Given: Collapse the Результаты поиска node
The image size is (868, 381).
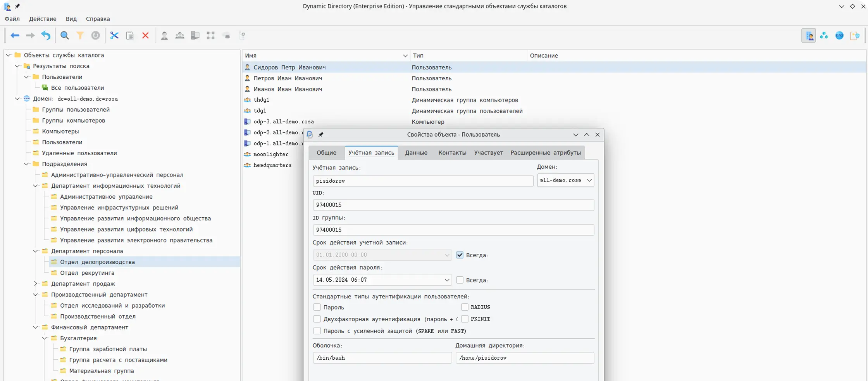Looking at the screenshot, I should pos(17,66).
